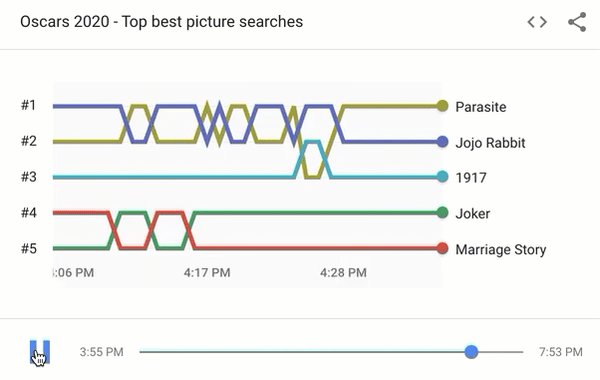
Task: Click the Parasite endpoint dot
Action: [x=442, y=106]
